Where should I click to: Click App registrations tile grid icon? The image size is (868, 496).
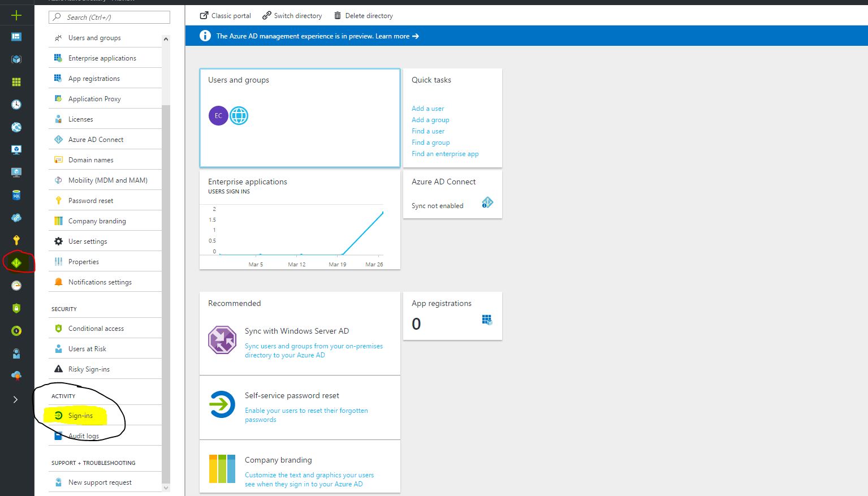pos(487,320)
